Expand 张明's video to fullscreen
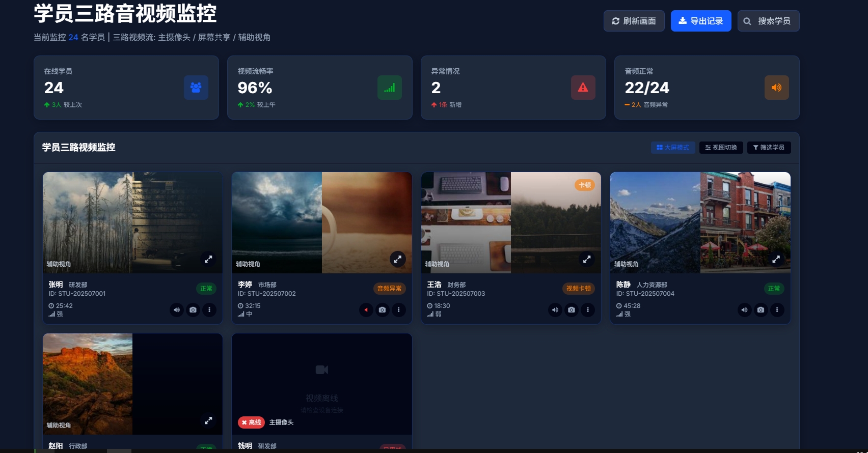Screen dimensions: 868x453 pos(208,259)
